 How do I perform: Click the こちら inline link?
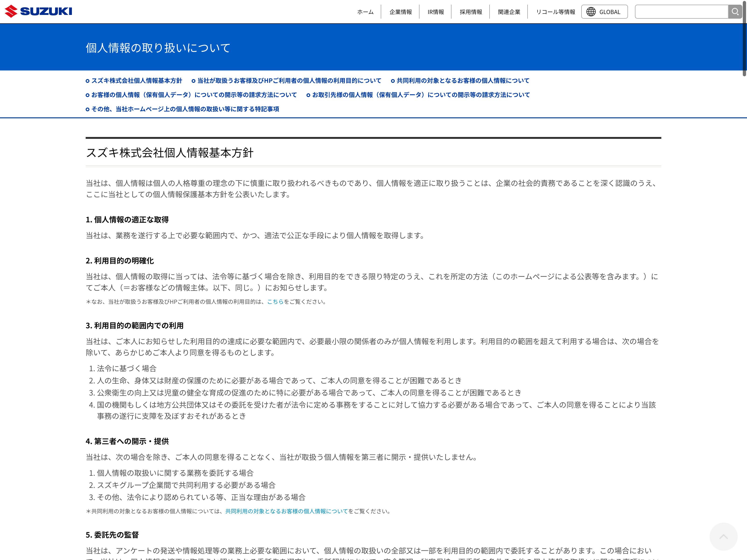[x=275, y=302]
